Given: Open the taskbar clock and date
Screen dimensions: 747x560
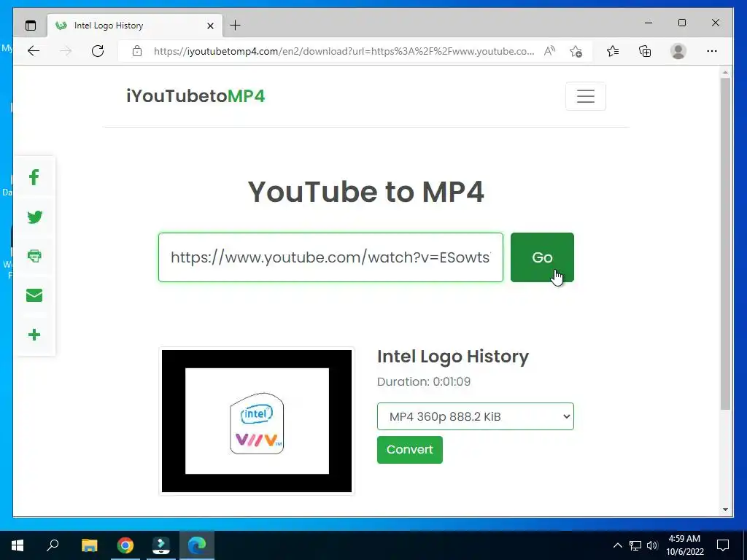Looking at the screenshot, I should 684,545.
